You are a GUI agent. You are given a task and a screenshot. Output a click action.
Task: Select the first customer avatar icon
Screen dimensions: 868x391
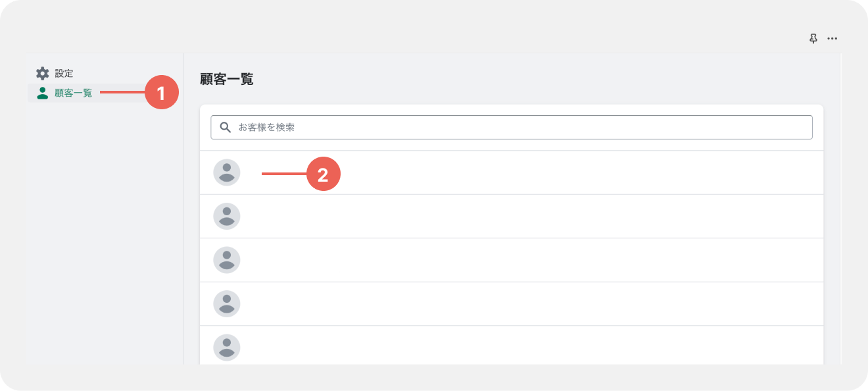coord(227,172)
